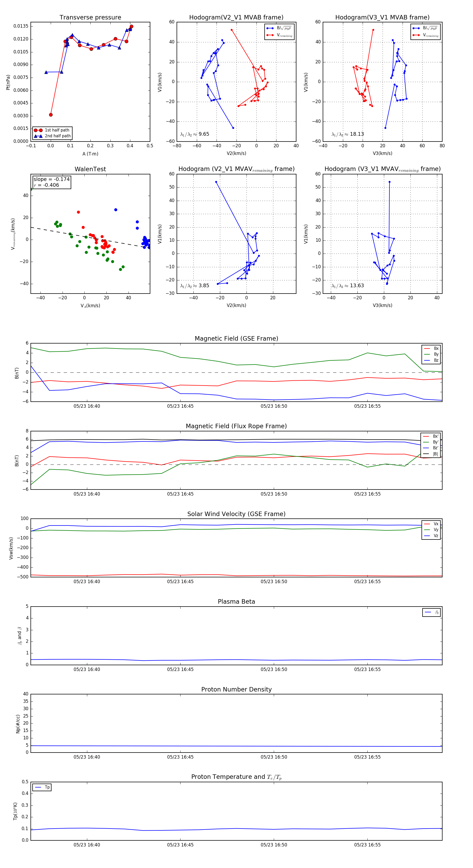Viewport: 473px width, 868px height.
Task: Click the 'Proton Number Density' title
Action: tap(236, 689)
